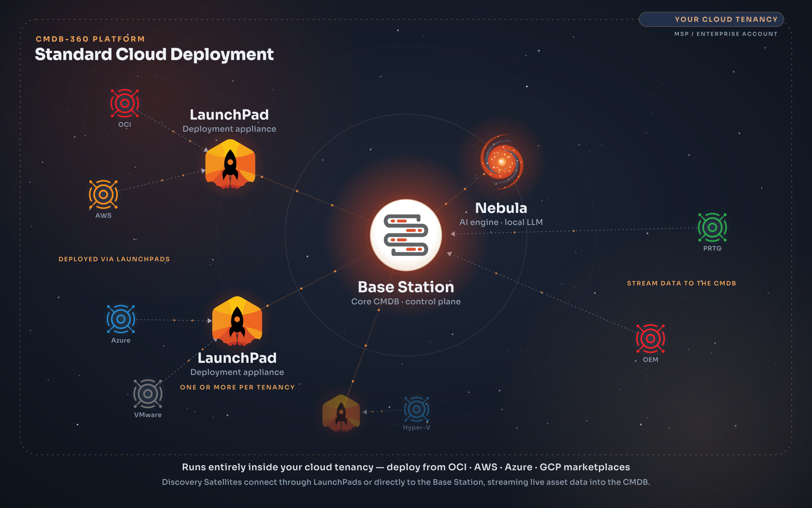Click the 'PRTG' text label
The width and height of the screenshot is (812, 508).
[713, 248]
